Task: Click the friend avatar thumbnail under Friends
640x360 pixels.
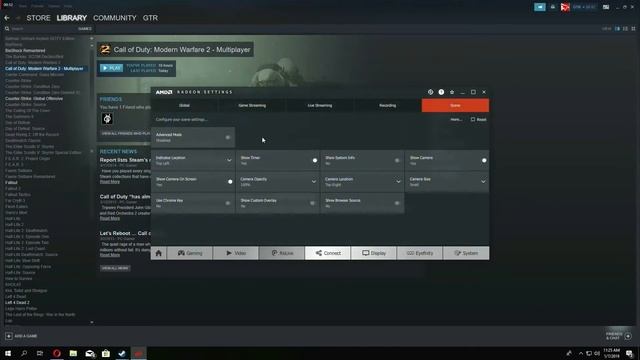Action: click(107, 118)
